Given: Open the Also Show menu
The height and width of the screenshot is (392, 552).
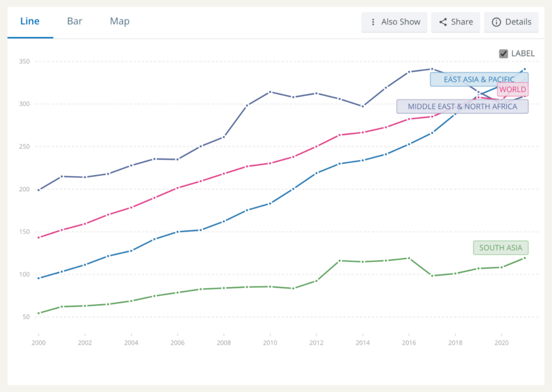Looking at the screenshot, I should pos(394,22).
